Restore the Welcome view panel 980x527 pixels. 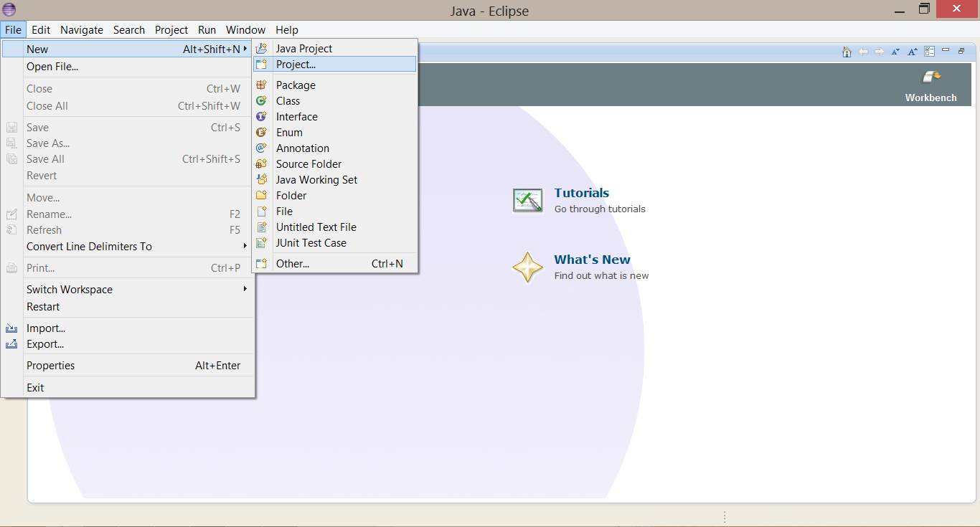[x=961, y=52]
